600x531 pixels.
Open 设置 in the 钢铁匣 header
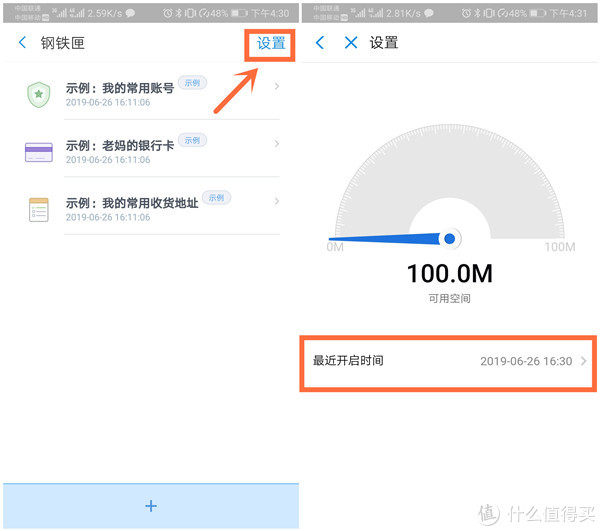pos(271,43)
